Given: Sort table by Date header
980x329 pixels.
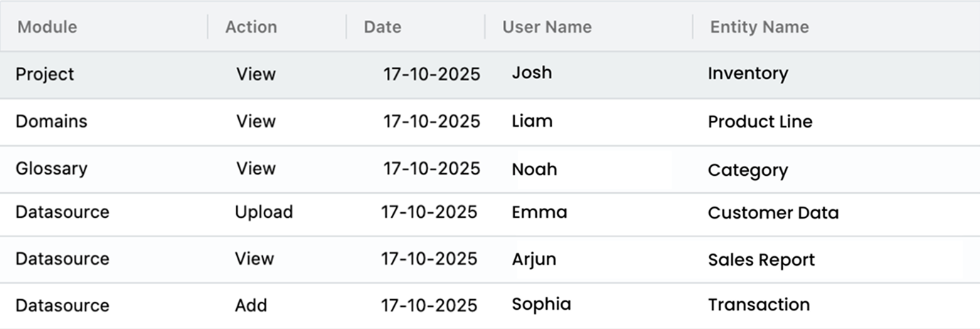Looking at the screenshot, I should coord(383,27).
